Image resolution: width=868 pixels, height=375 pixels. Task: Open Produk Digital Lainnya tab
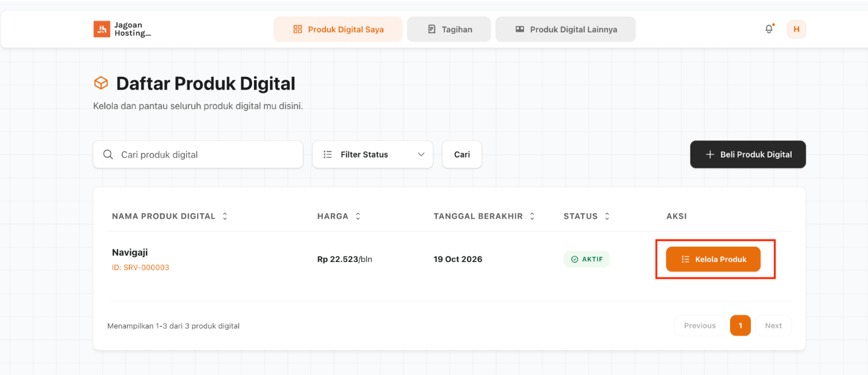pos(565,29)
